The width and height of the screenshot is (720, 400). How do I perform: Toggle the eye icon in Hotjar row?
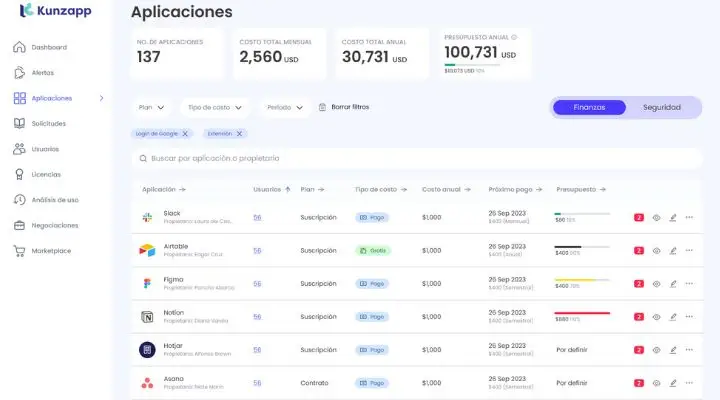click(x=656, y=349)
